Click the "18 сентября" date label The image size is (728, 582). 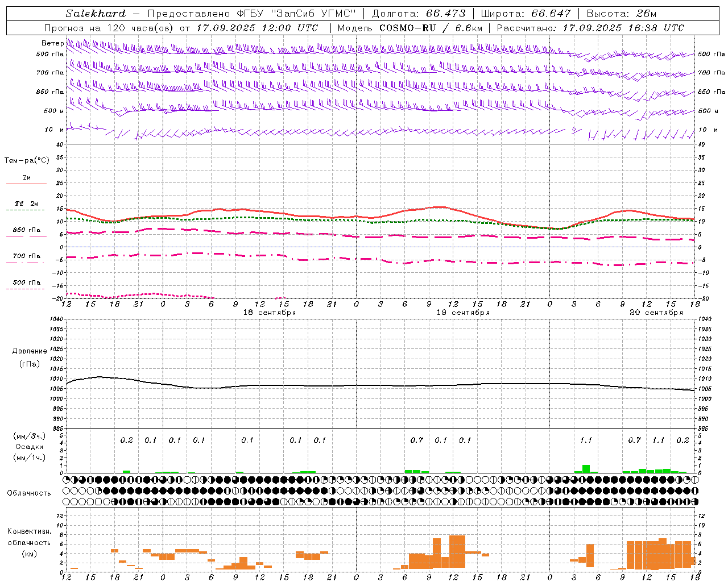click(x=270, y=313)
